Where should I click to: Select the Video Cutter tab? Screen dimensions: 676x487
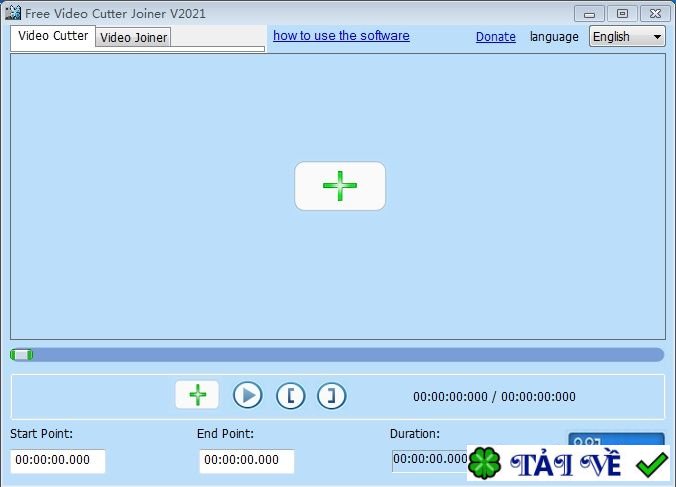(x=53, y=36)
